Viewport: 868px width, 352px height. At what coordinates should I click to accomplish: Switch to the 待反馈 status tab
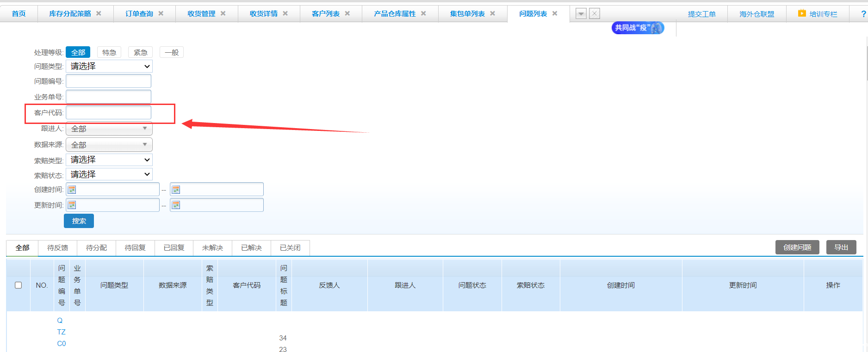58,248
